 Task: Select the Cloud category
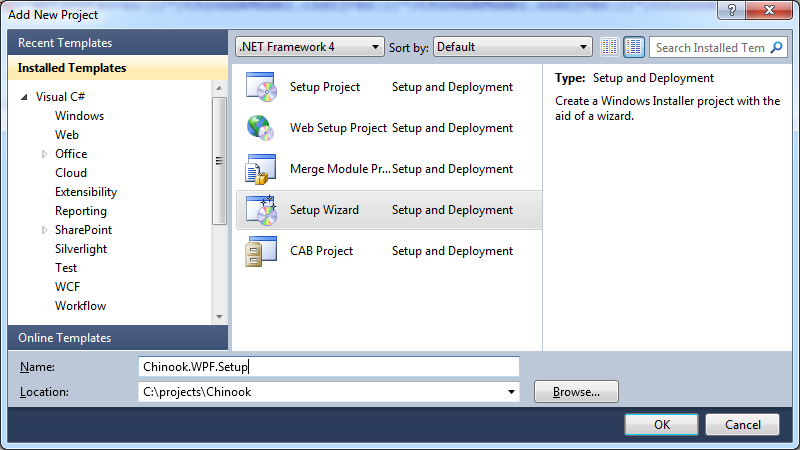tap(71, 173)
